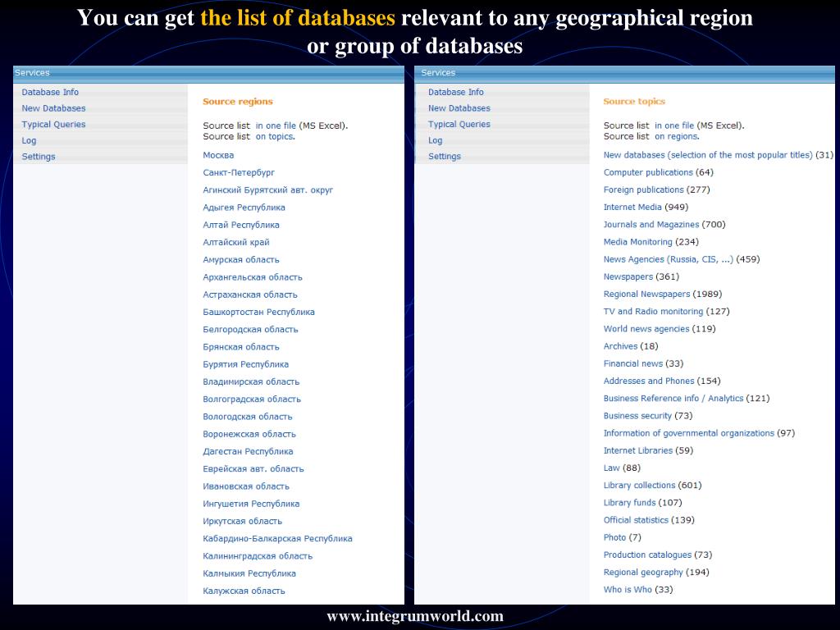Open the Иркутская область link

coord(242,521)
